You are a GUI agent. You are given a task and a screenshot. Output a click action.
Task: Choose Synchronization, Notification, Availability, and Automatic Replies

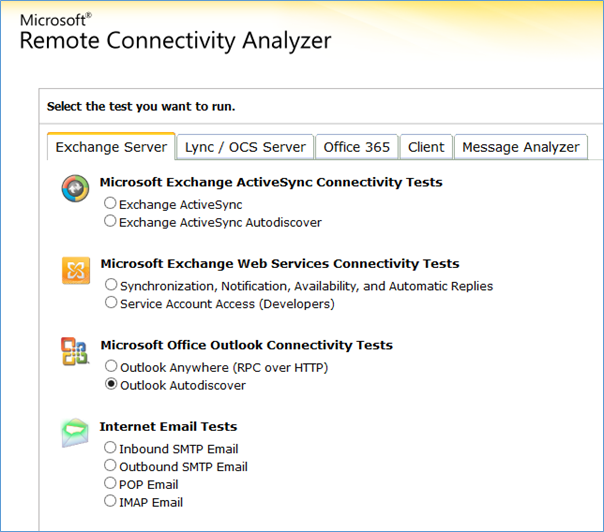pyautogui.click(x=111, y=285)
